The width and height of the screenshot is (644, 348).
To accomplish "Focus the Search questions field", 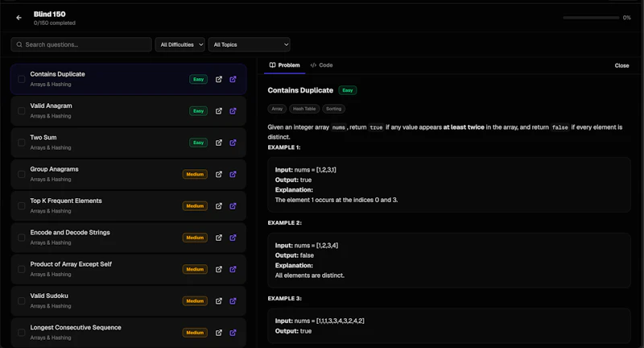I will pos(81,44).
